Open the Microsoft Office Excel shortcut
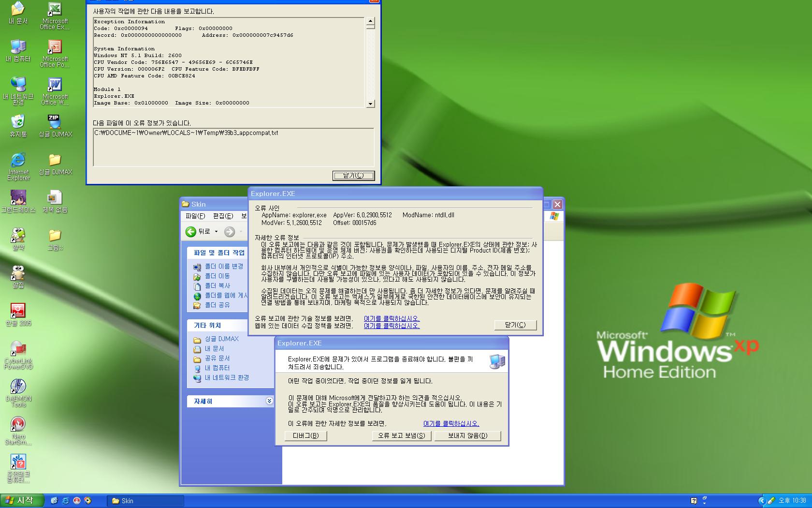This screenshot has width=812, height=508. click(x=55, y=16)
